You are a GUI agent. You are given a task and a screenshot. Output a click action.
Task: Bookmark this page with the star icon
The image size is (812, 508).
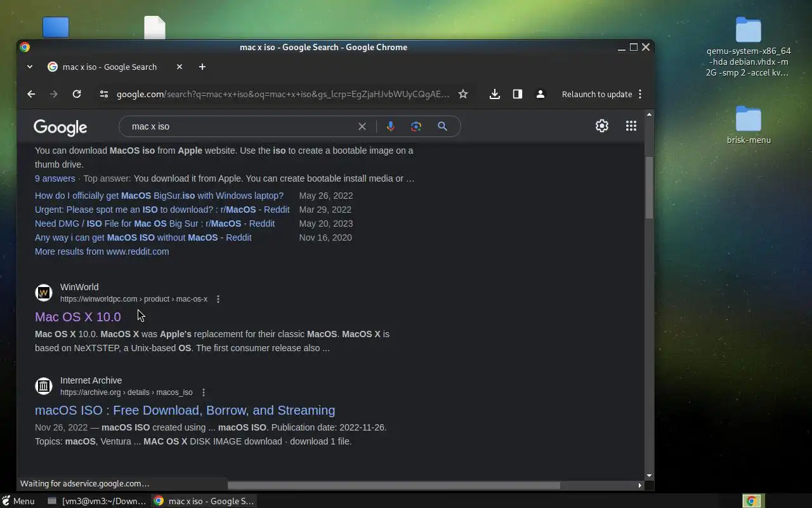click(x=463, y=94)
